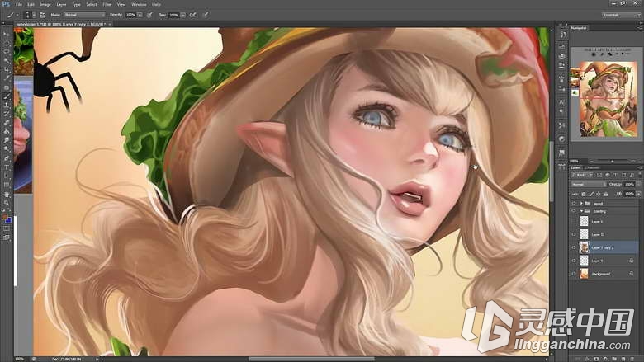Change screen mode at toolbox bottom
This screenshot has width=644, height=362.
click(x=6, y=237)
